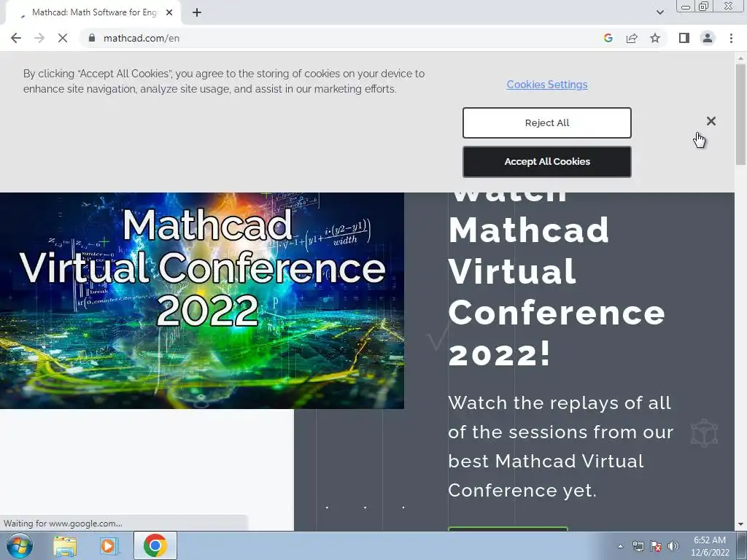Accept all cookies
The width and height of the screenshot is (747, 560).
pos(547,162)
